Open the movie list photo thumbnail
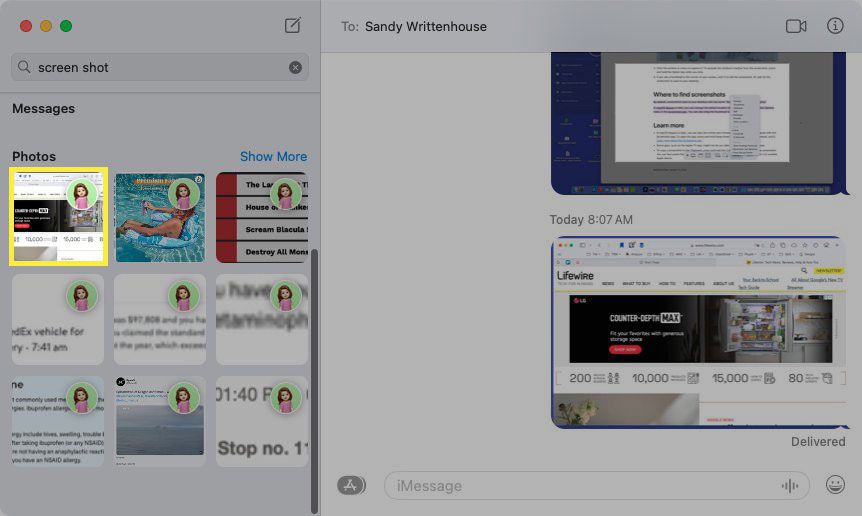Viewport: 862px width, 516px height. (x=262, y=217)
